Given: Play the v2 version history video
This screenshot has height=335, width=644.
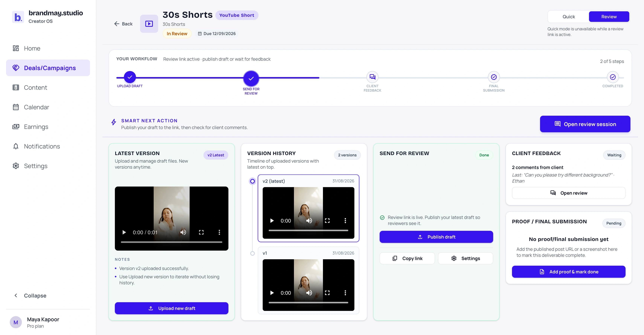Looking at the screenshot, I should coord(272,220).
